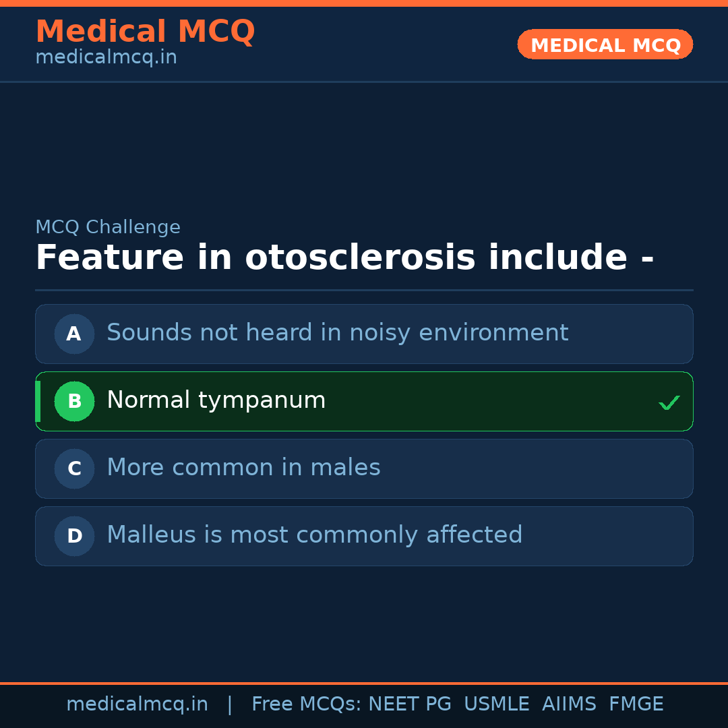Click the green accent bar beside answer B
The image size is (728, 728).
coord(38,401)
